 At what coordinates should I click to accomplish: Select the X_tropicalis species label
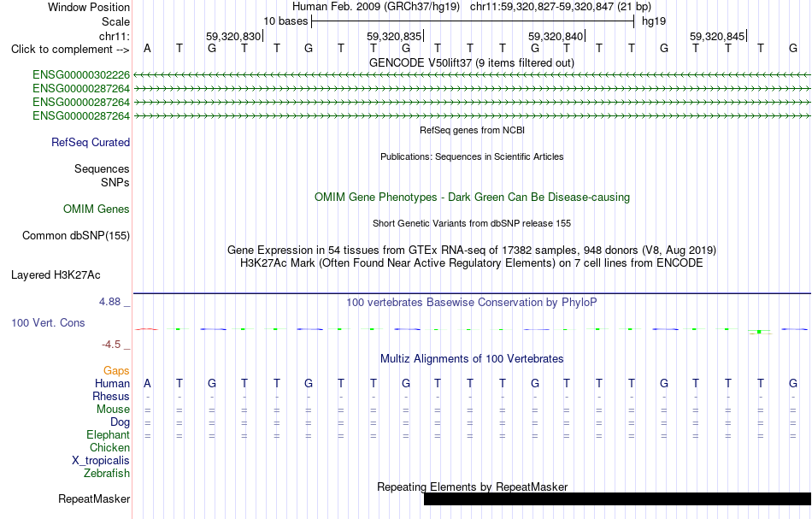click(x=101, y=461)
